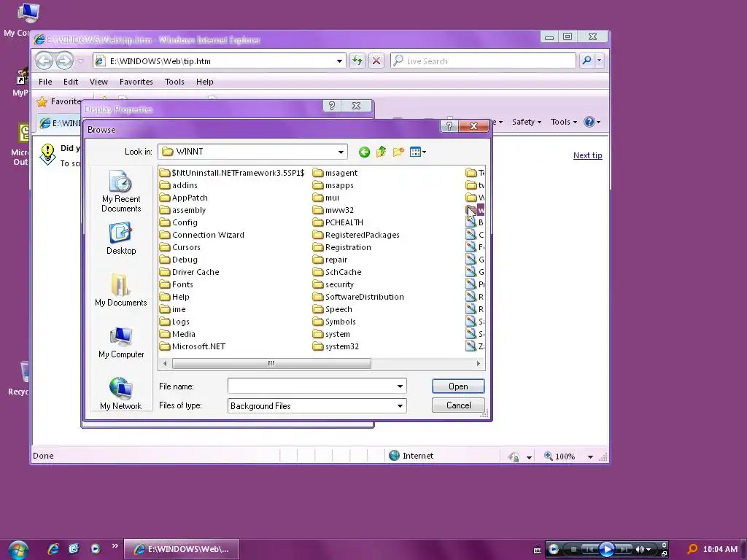Select the $NtUninstall.NETFramework3.5SP1$ folder
Image resolution: width=747 pixels, height=560 pixels.
(233, 173)
